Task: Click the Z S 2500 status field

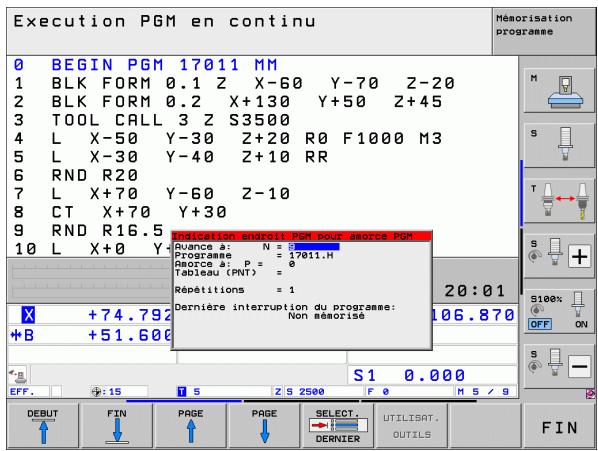Action: coord(299,392)
